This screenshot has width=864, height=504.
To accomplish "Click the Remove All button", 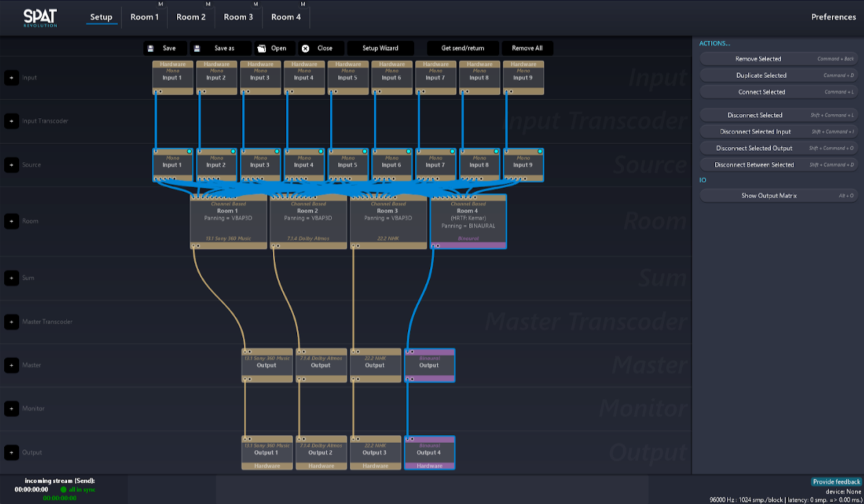I will [527, 49].
